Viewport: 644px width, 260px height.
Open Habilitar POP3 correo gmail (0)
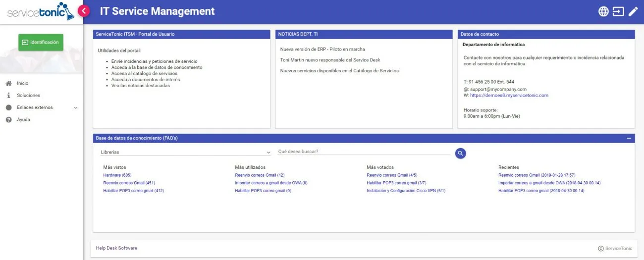tap(263, 191)
